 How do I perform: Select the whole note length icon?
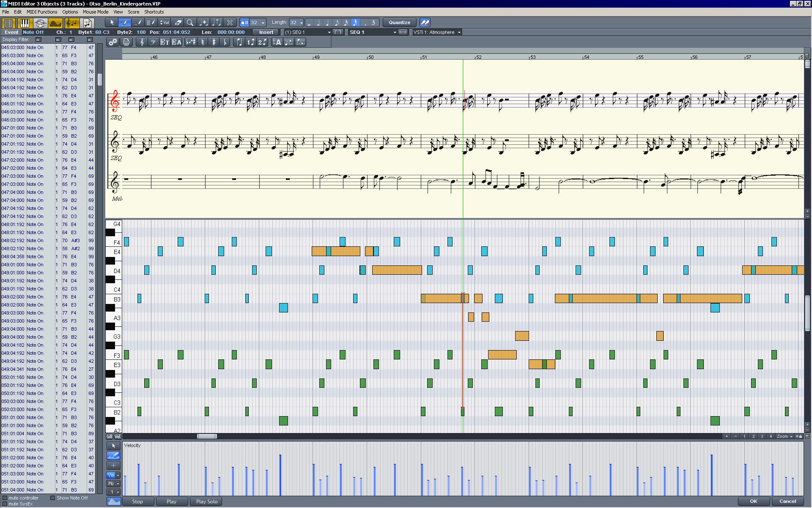pos(310,23)
